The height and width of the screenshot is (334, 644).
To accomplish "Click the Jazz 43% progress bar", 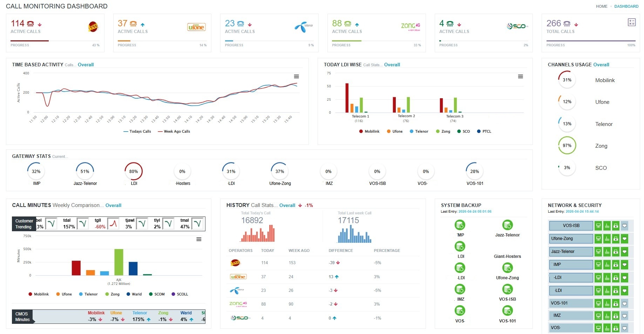I will click(55, 41).
